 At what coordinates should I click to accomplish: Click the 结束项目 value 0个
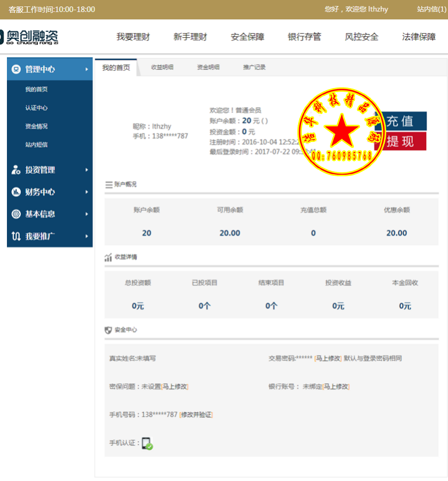[271, 306]
